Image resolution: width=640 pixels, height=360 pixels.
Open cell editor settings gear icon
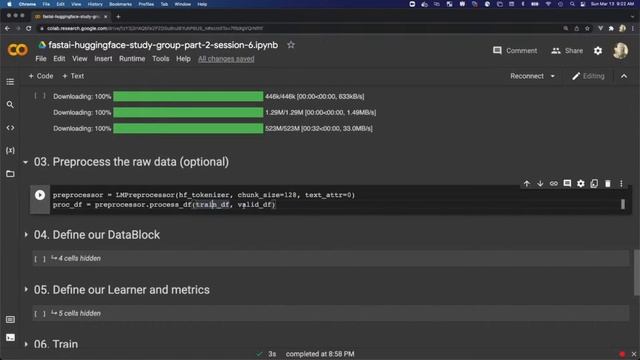tap(580, 184)
